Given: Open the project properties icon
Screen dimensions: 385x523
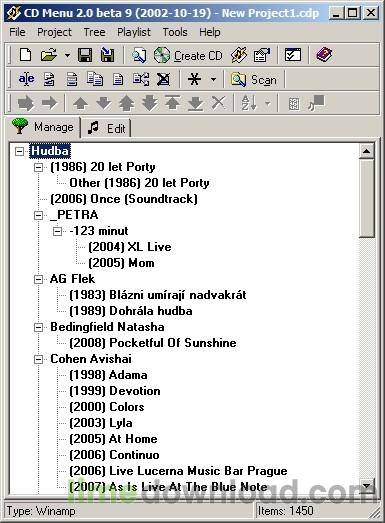Looking at the screenshot, I should (262, 55).
